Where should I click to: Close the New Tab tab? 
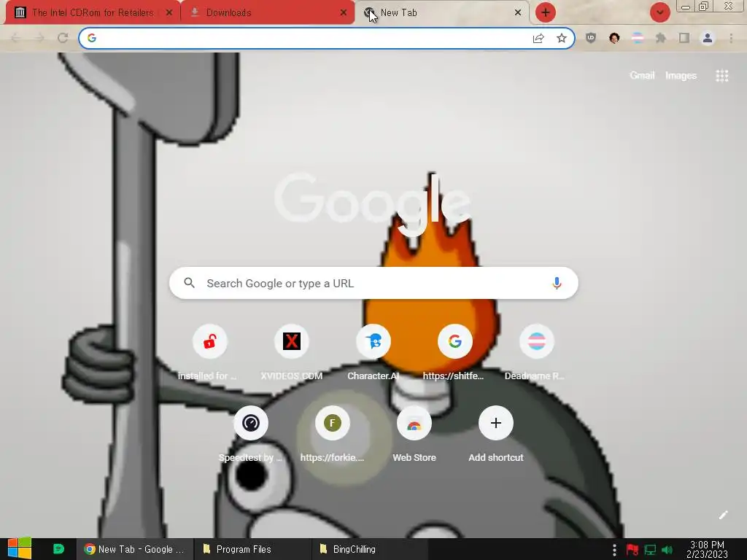pyautogui.click(x=518, y=13)
